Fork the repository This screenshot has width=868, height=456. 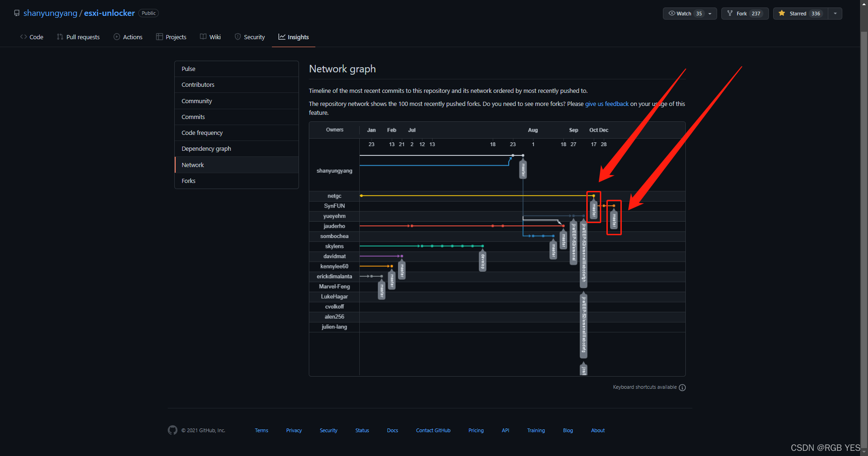pos(745,14)
